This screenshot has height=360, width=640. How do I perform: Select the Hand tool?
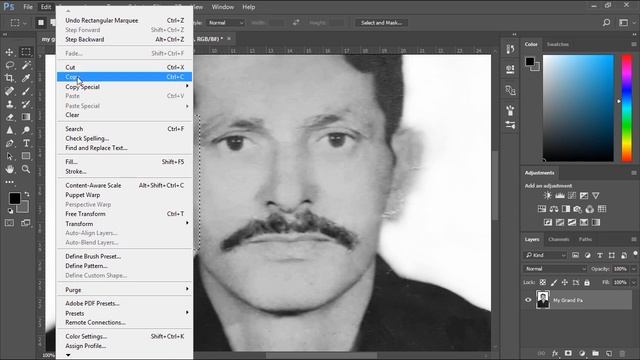click(9, 169)
